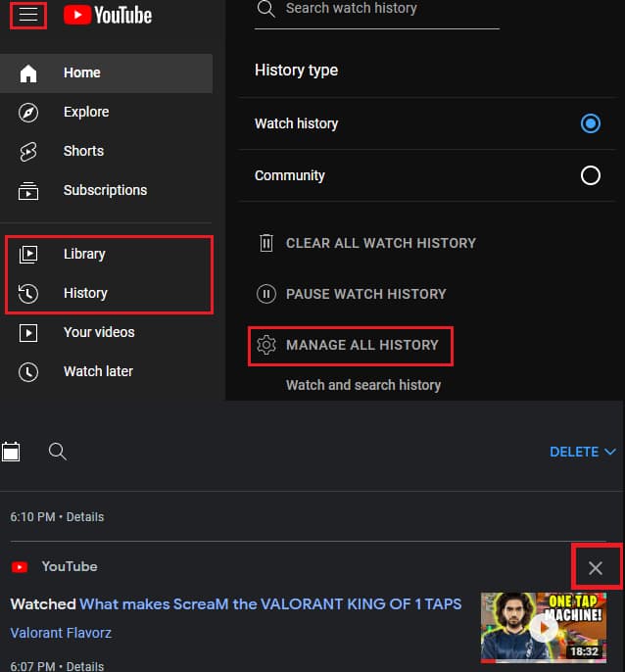Open Watch later in sidebar
This screenshot has width=625, height=672.
coord(107,371)
